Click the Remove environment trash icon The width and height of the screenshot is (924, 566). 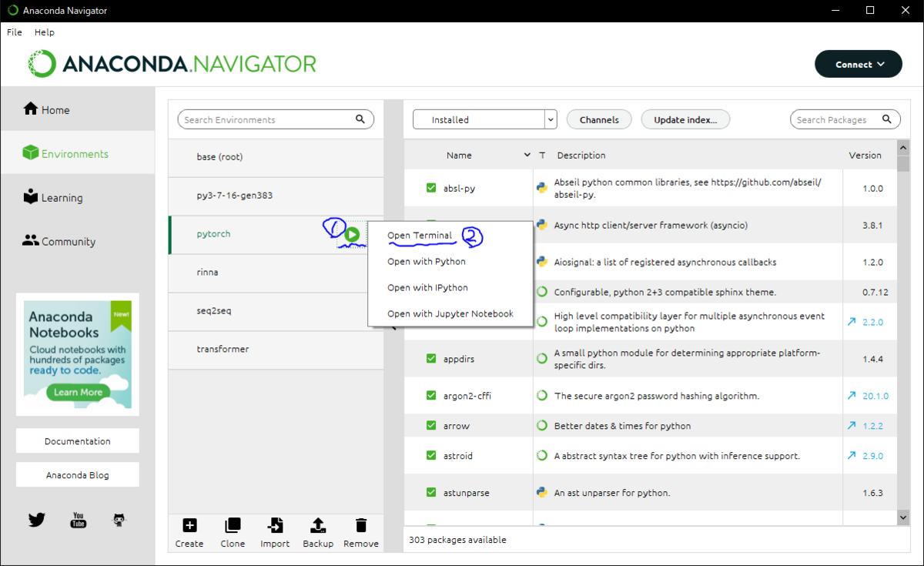tap(361, 526)
